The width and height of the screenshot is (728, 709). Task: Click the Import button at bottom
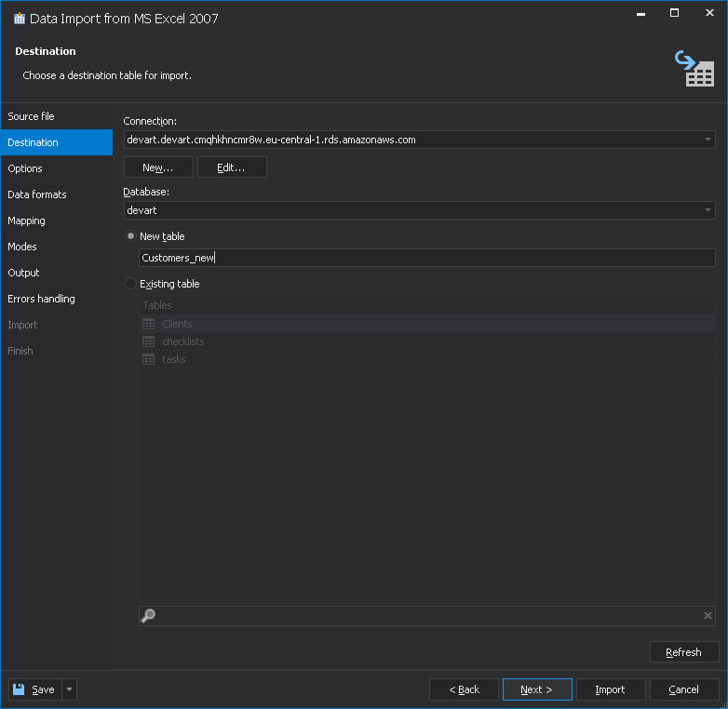point(611,689)
